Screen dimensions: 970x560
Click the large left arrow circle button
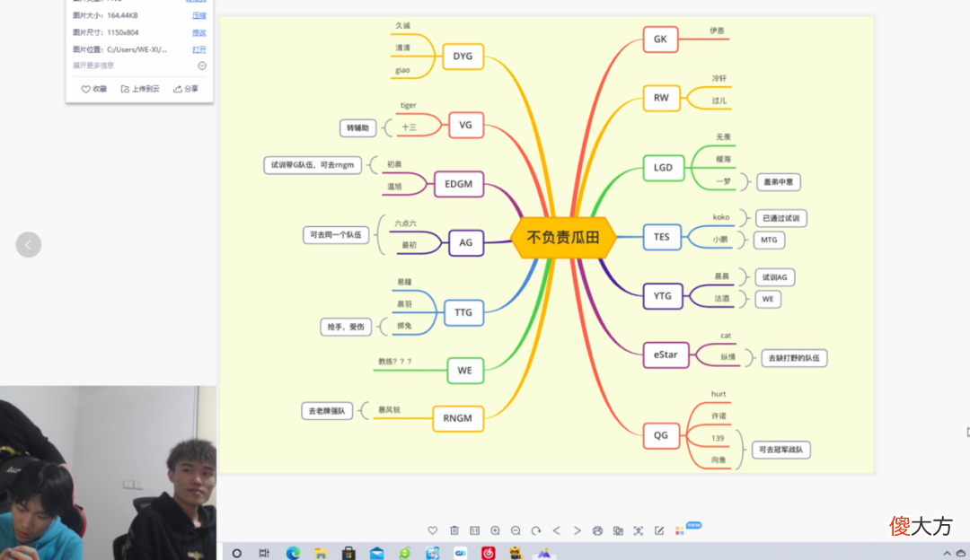coord(29,245)
